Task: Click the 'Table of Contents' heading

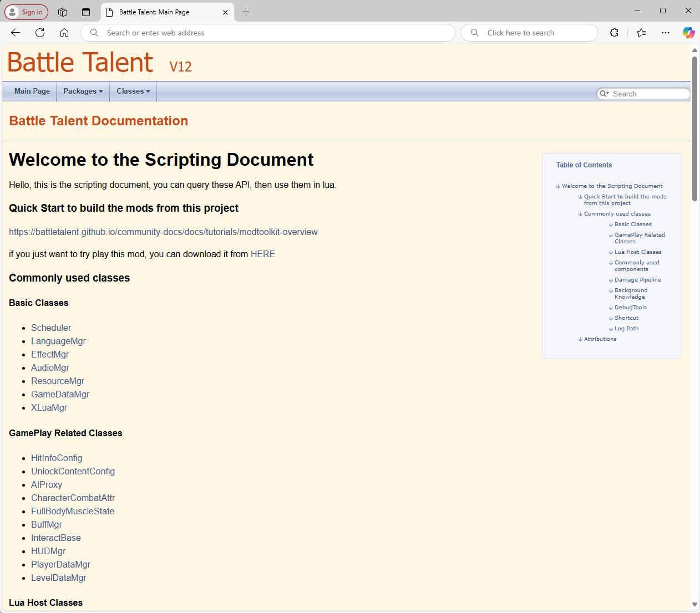Action: pos(584,165)
